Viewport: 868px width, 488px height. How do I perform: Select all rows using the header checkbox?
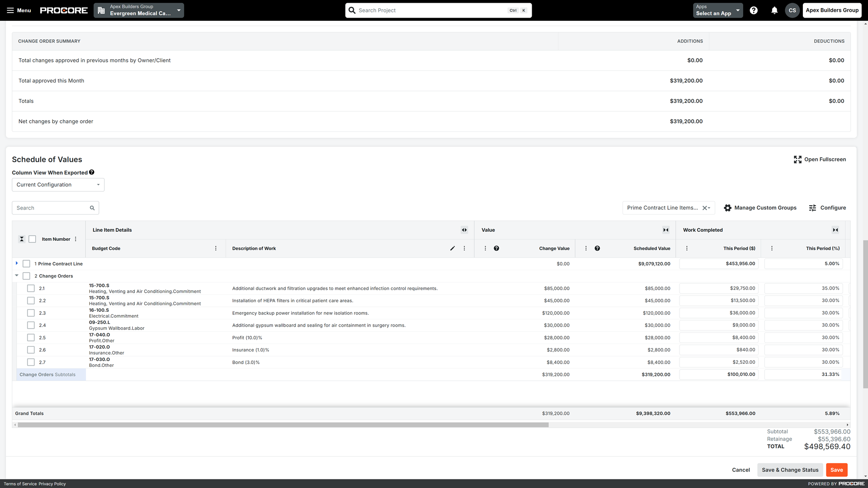pyautogui.click(x=32, y=239)
